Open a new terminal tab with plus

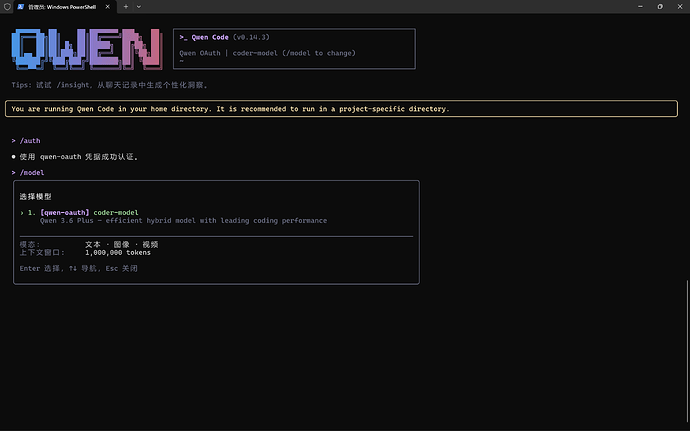point(126,6)
